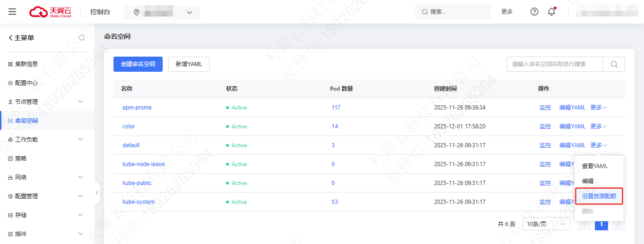Open the kube-system namespace link
644x244 pixels.
[139, 202]
